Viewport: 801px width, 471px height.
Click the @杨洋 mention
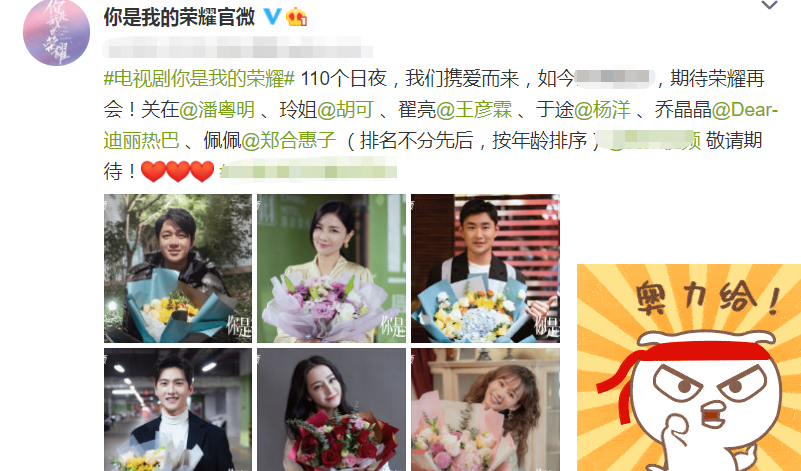coord(602,110)
